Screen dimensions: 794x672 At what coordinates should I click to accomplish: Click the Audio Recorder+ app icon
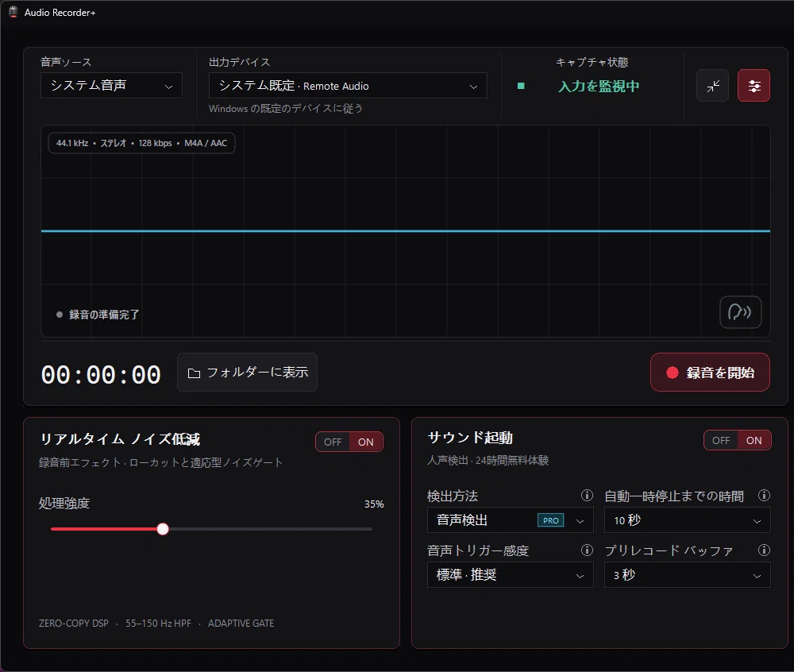13,12
